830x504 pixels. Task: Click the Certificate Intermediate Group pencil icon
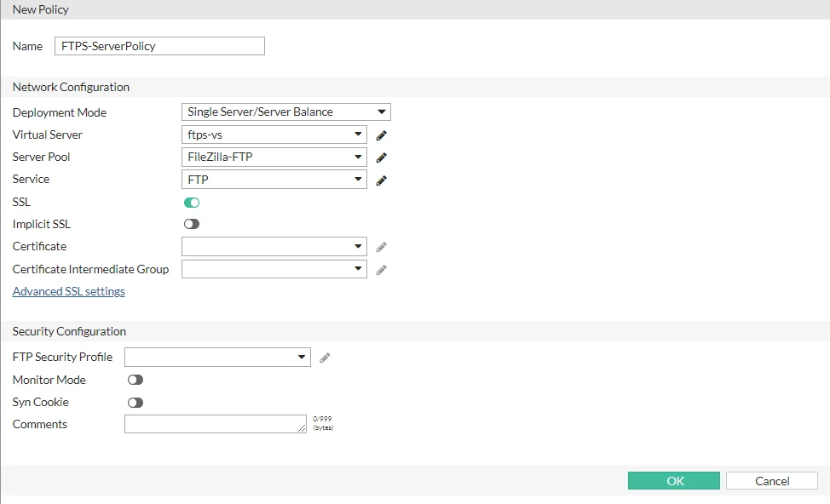[381, 270]
